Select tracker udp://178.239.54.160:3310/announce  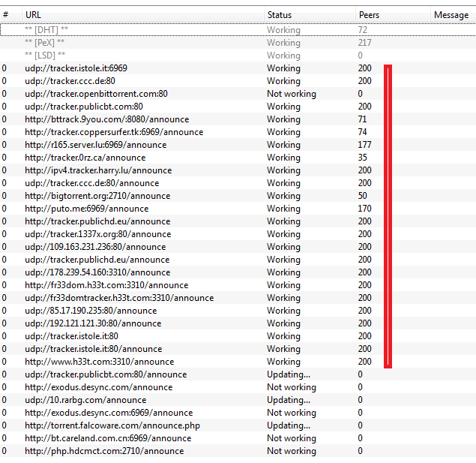click(x=238, y=272)
